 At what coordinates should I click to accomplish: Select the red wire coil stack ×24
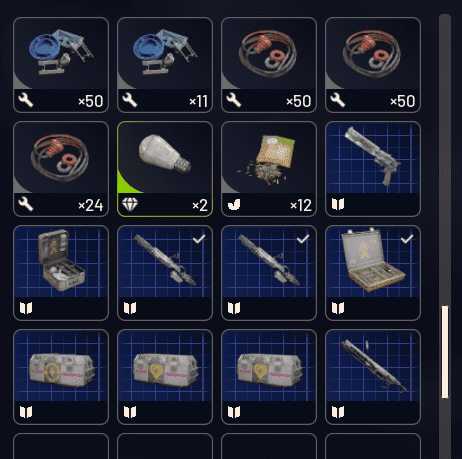pyautogui.click(x=61, y=169)
